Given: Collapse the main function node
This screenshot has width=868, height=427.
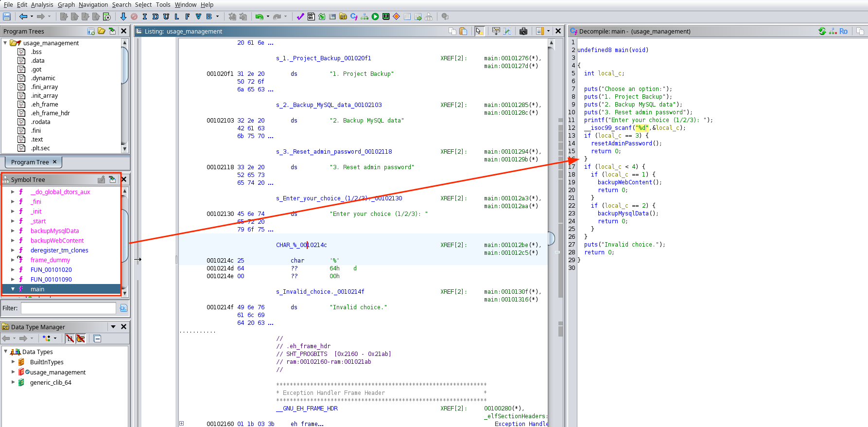Looking at the screenshot, I should [13, 289].
